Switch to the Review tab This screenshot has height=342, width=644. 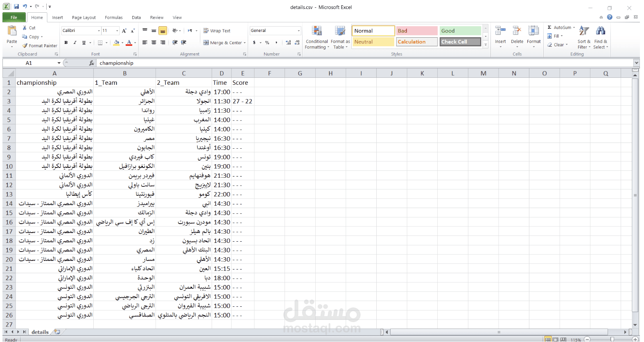[x=157, y=18]
